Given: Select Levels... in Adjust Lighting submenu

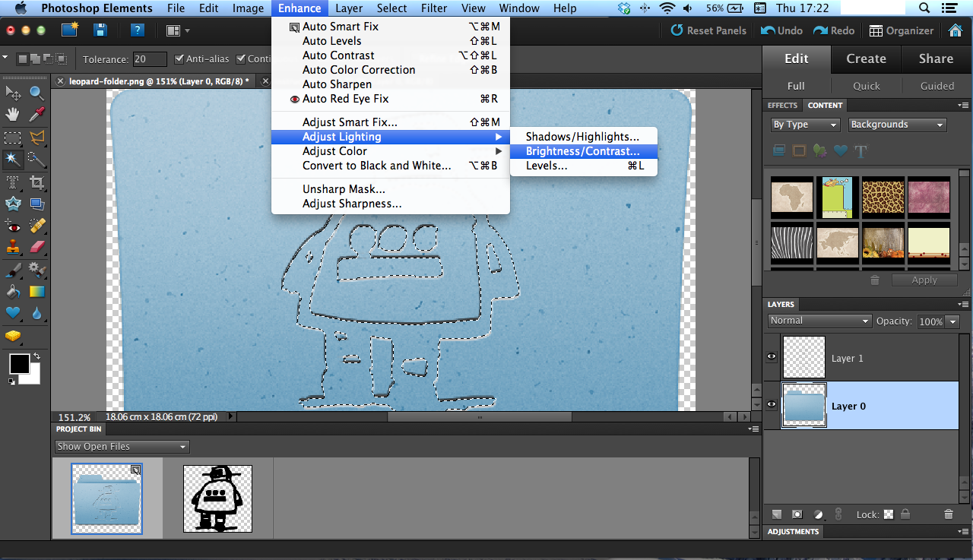Looking at the screenshot, I should (x=583, y=166).
